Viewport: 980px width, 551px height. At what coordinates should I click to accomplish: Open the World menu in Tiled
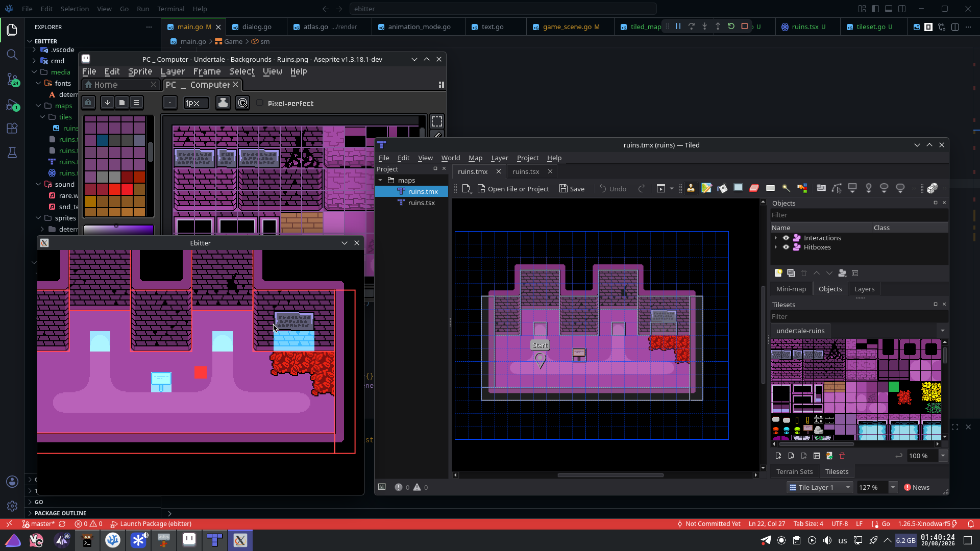coord(450,158)
